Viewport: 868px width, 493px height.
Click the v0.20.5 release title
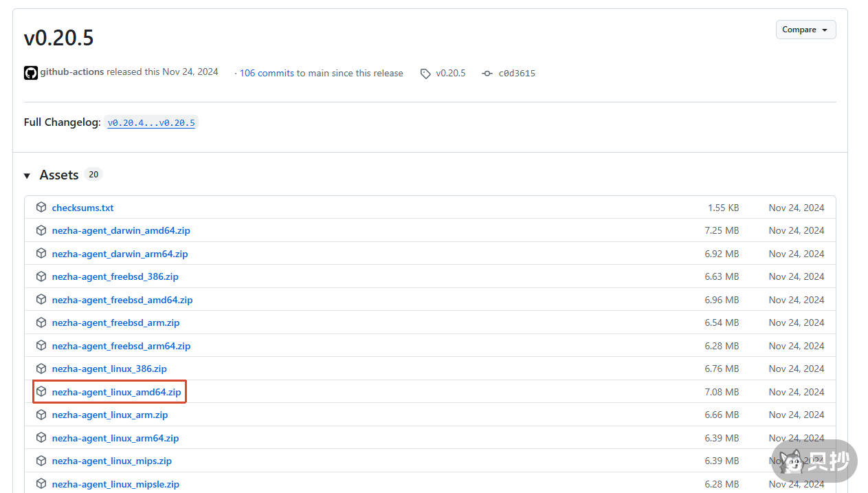(x=58, y=39)
